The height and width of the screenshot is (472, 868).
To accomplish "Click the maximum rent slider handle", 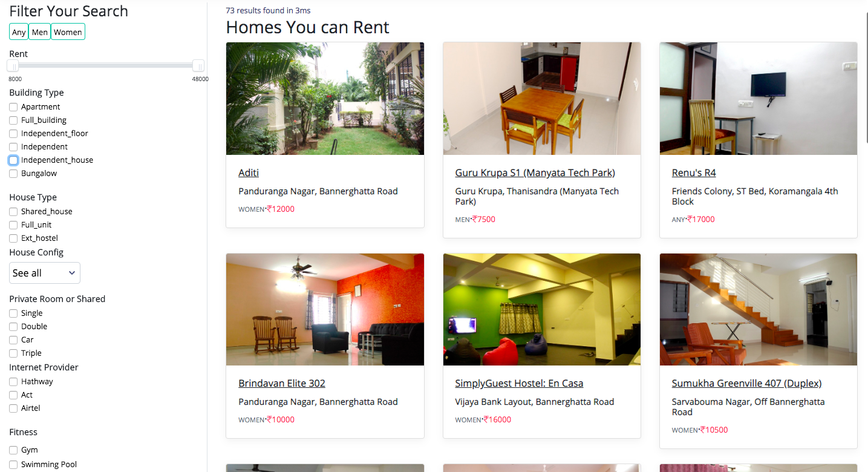I will click(198, 66).
